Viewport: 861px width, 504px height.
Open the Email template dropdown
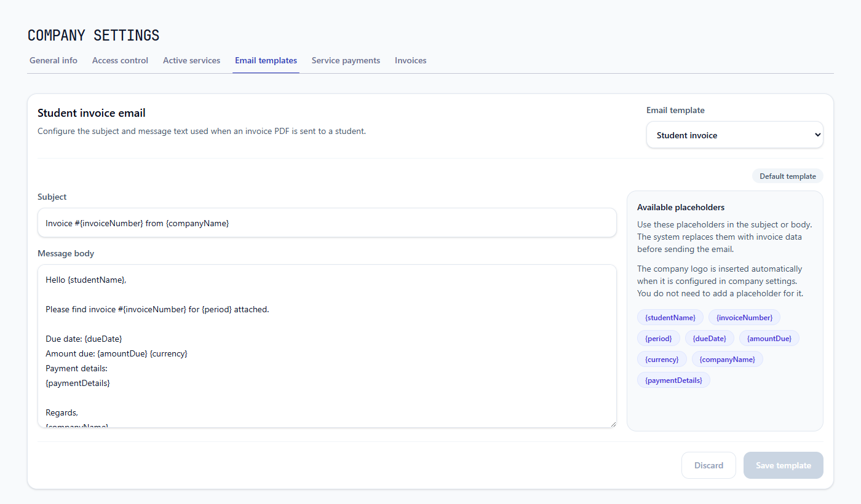click(x=734, y=135)
